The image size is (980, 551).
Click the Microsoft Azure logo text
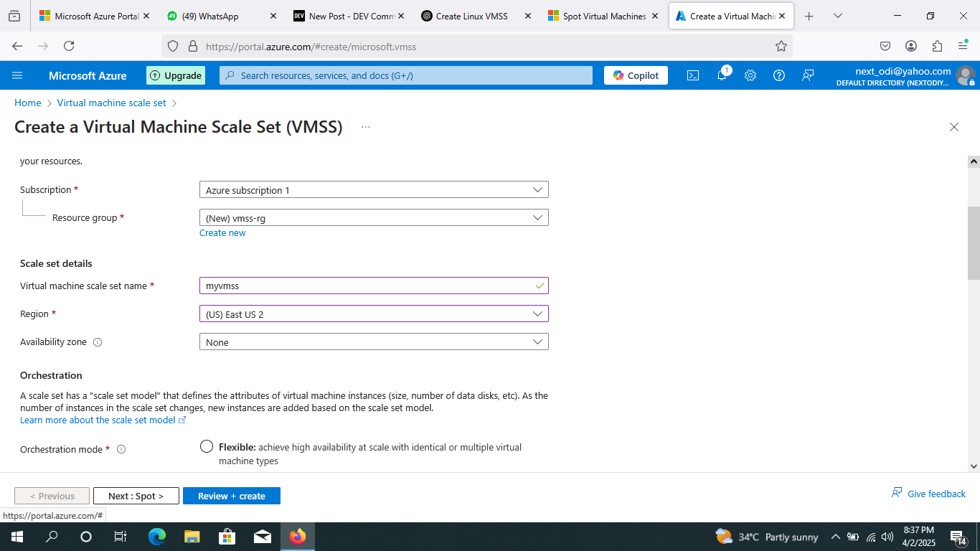tap(88, 75)
